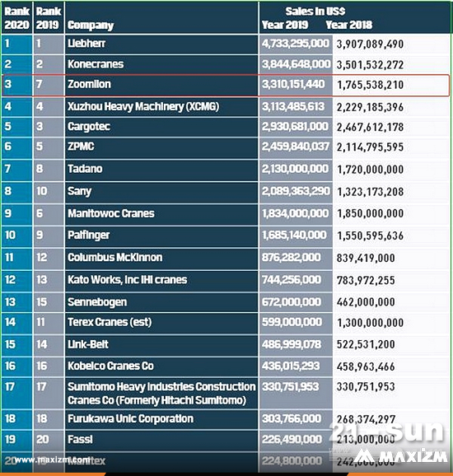Click the Zoomlion highlighted row
The image size is (453, 476).
point(226,86)
